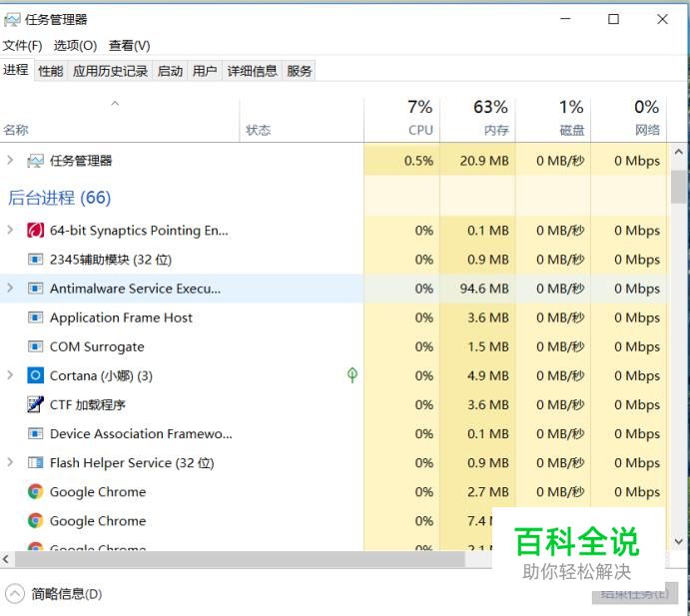This screenshot has width=690, height=616.
Task: Click the Synaptics Pointing icon
Action: (x=35, y=230)
